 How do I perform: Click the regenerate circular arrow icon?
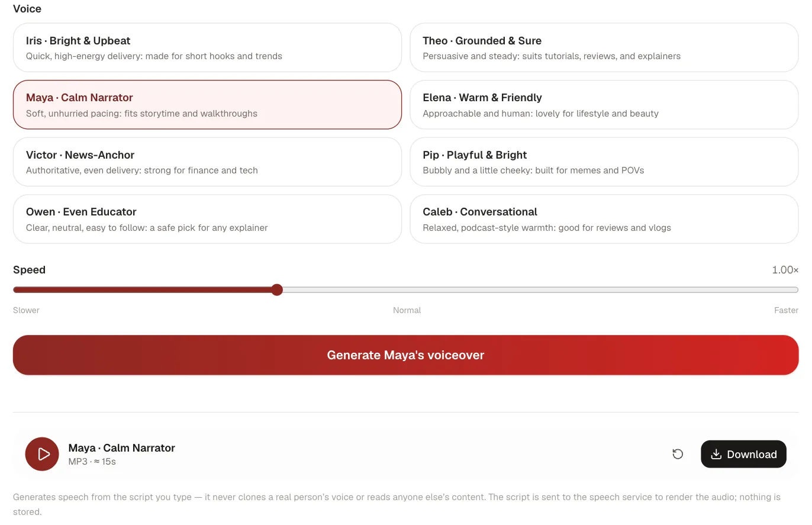[x=678, y=454]
